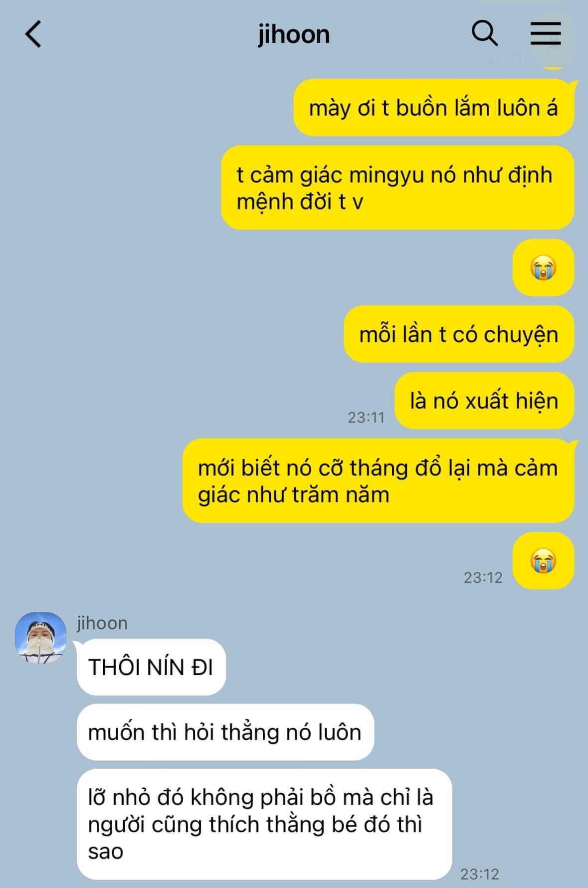Tap the jihoon chat title

click(x=293, y=34)
